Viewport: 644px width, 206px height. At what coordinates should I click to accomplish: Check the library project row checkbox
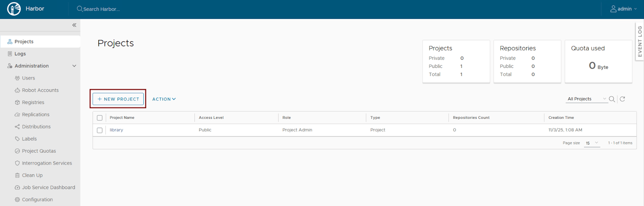pyautogui.click(x=100, y=130)
